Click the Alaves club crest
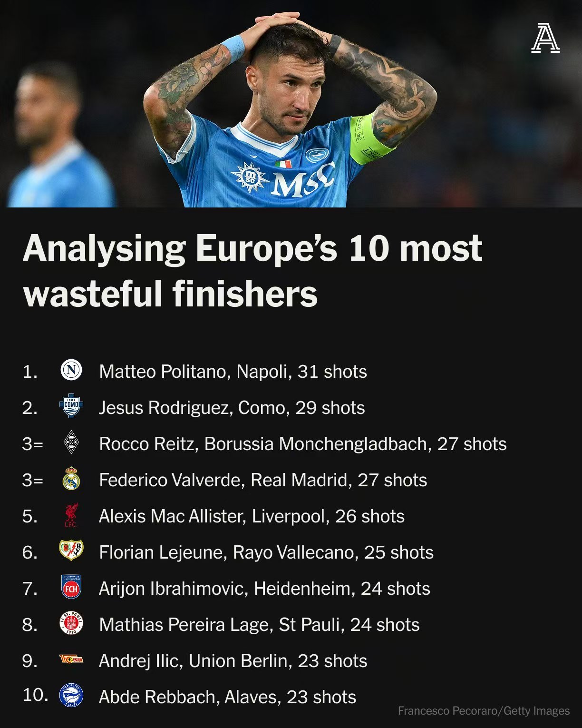This screenshot has width=582, height=728. click(x=71, y=696)
